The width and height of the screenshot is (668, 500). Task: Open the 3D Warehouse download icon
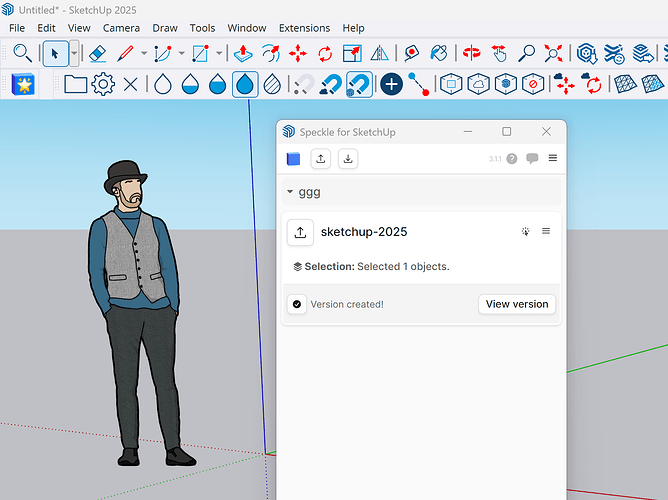(587, 54)
